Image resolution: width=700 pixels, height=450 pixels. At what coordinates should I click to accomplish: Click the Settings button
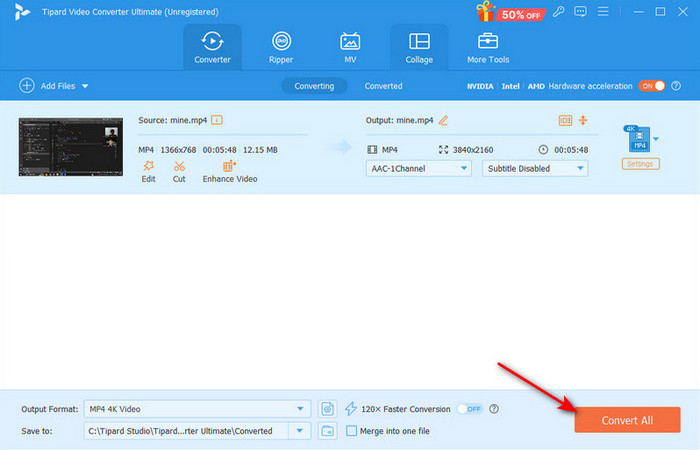click(640, 164)
